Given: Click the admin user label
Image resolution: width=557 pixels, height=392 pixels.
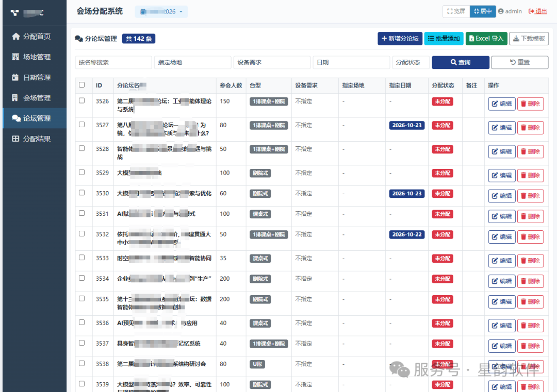Looking at the screenshot, I should (510, 11).
